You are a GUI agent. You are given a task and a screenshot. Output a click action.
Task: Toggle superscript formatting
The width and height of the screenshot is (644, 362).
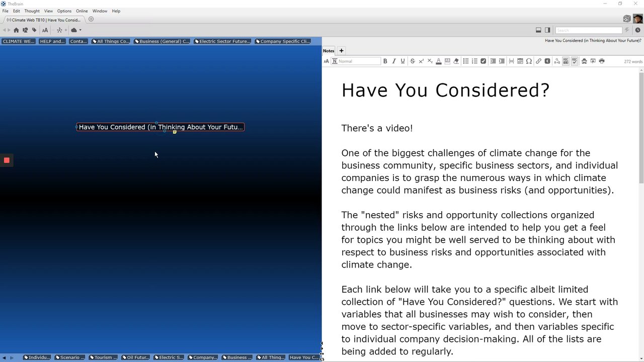pos(421,61)
